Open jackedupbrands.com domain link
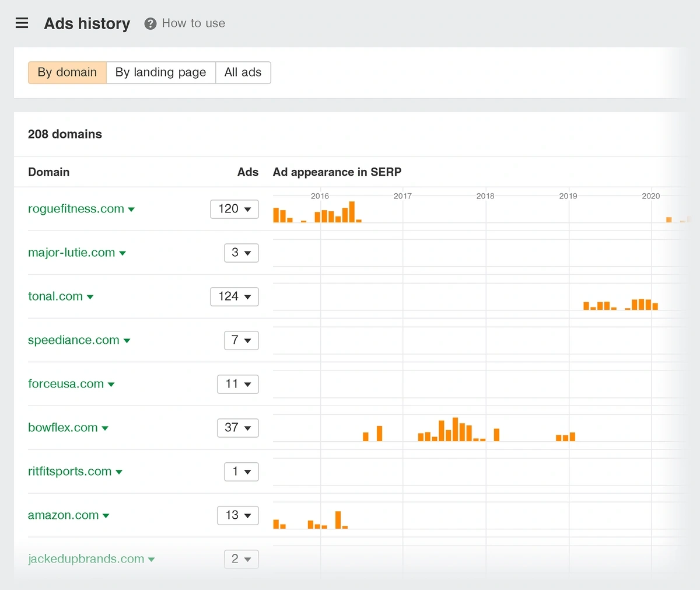700x590 pixels. (86, 559)
